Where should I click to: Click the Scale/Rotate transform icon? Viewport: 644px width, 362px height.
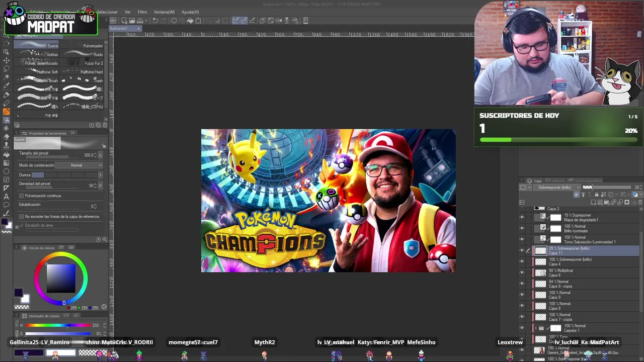pyautogui.click(x=198, y=21)
